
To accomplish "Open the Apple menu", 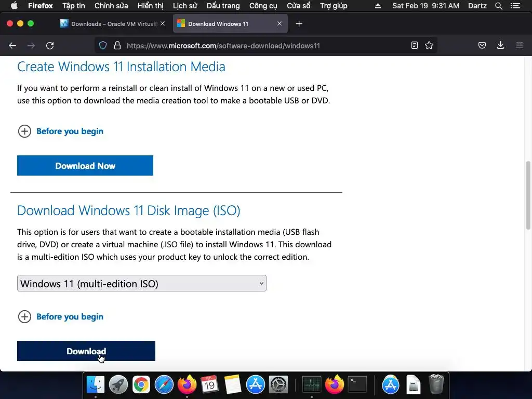I will (14, 6).
